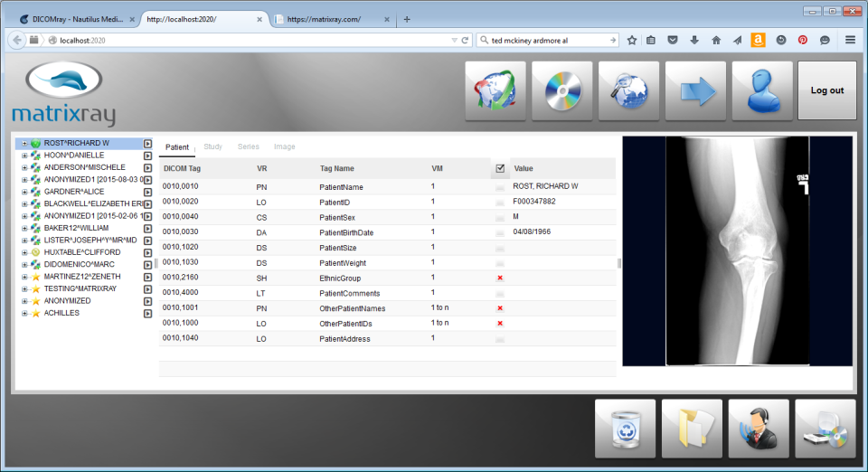Open a new browser tab
Viewport: 868px width, 472px height.
pyautogui.click(x=407, y=19)
